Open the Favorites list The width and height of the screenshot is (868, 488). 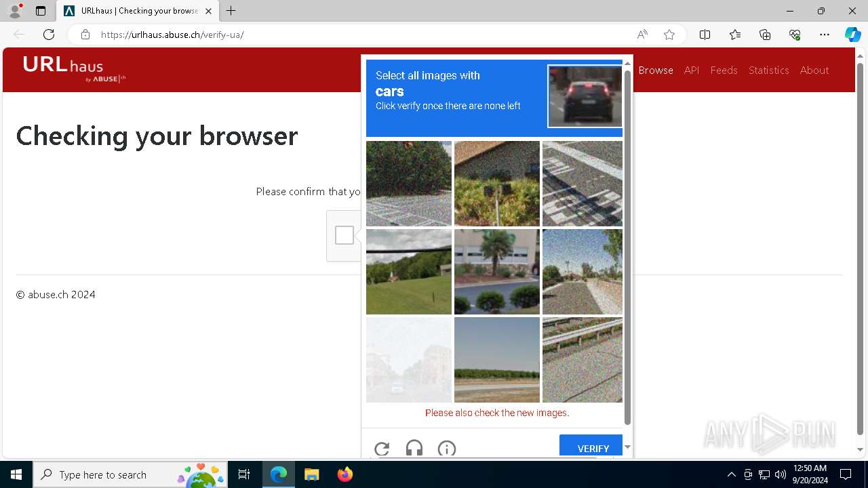(735, 35)
